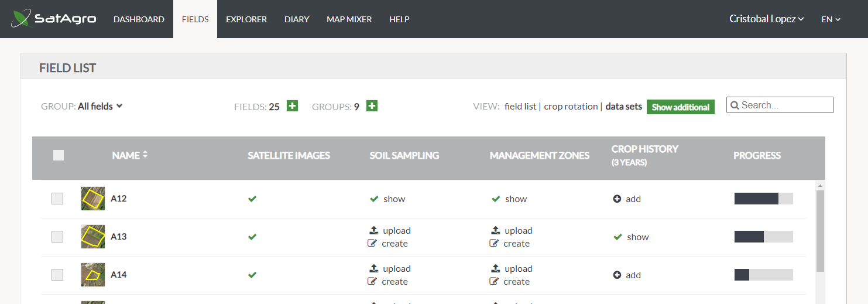Viewport: 868px width, 304px height.
Task: Create management zones for A13
Action: (517, 244)
